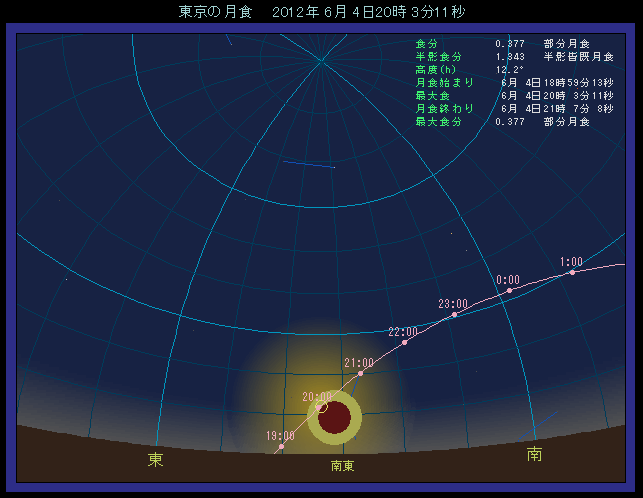This screenshot has width=643, height=498.
Task: Select the 0:00 midnight path marker
Action: click(509, 290)
